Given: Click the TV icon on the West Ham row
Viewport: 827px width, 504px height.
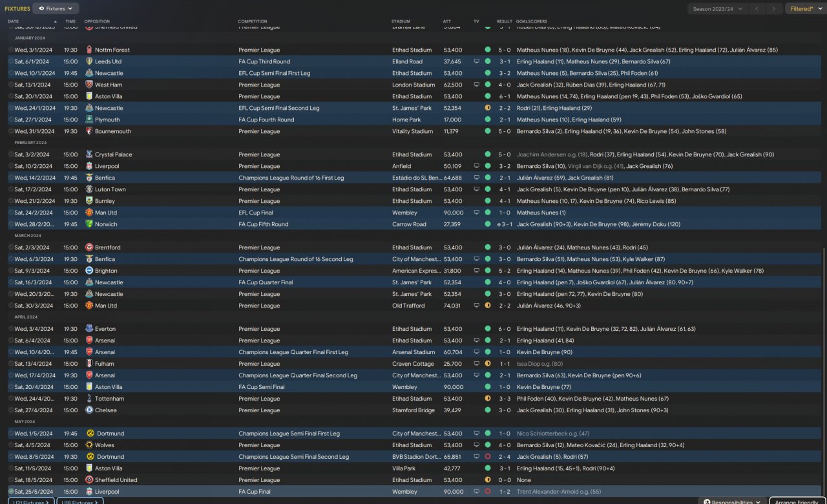Looking at the screenshot, I should point(477,85).
